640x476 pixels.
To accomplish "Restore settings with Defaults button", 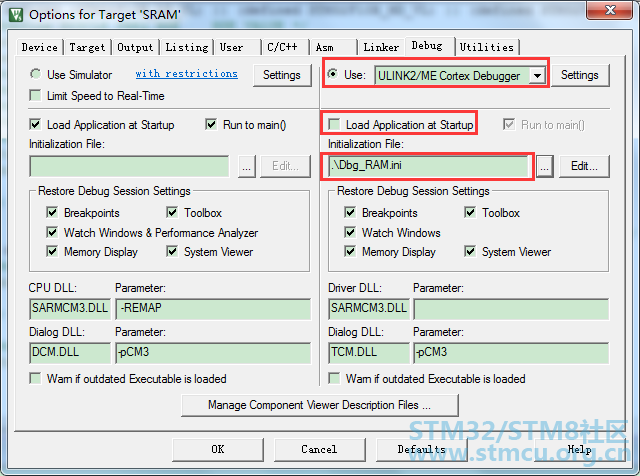I will pos(421,449).
